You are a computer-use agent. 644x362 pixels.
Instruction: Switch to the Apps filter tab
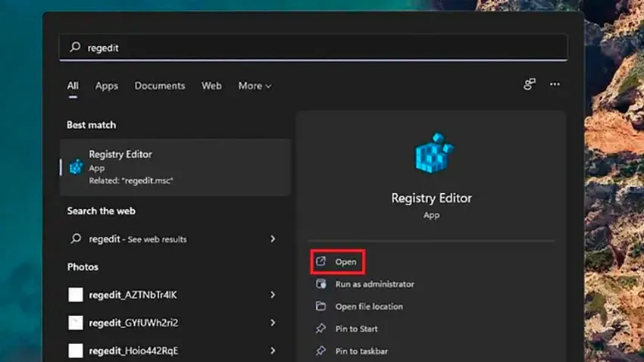[x=107, y=86]
